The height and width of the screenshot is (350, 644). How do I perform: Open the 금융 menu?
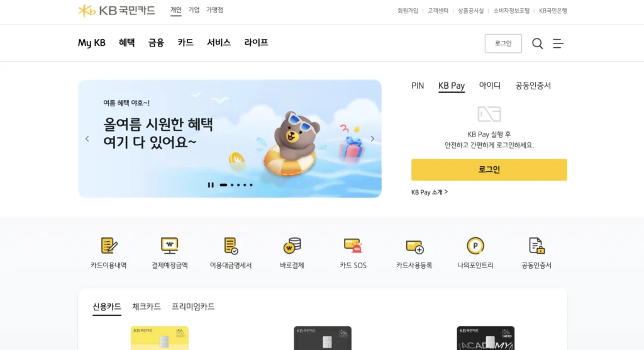point(156,43)
